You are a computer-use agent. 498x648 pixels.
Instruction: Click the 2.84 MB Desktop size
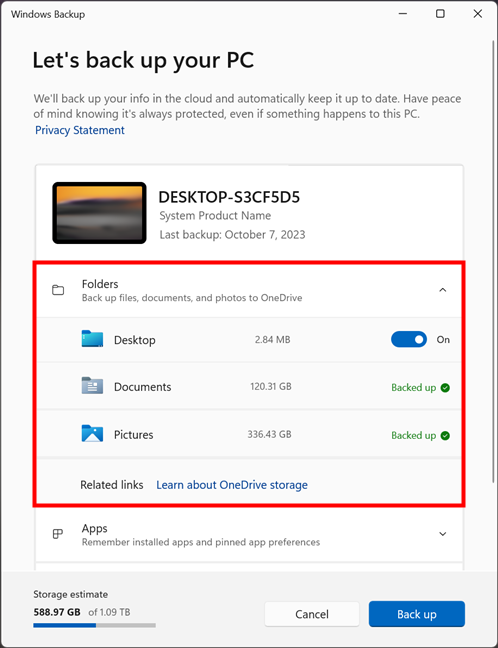pos(272,340)
